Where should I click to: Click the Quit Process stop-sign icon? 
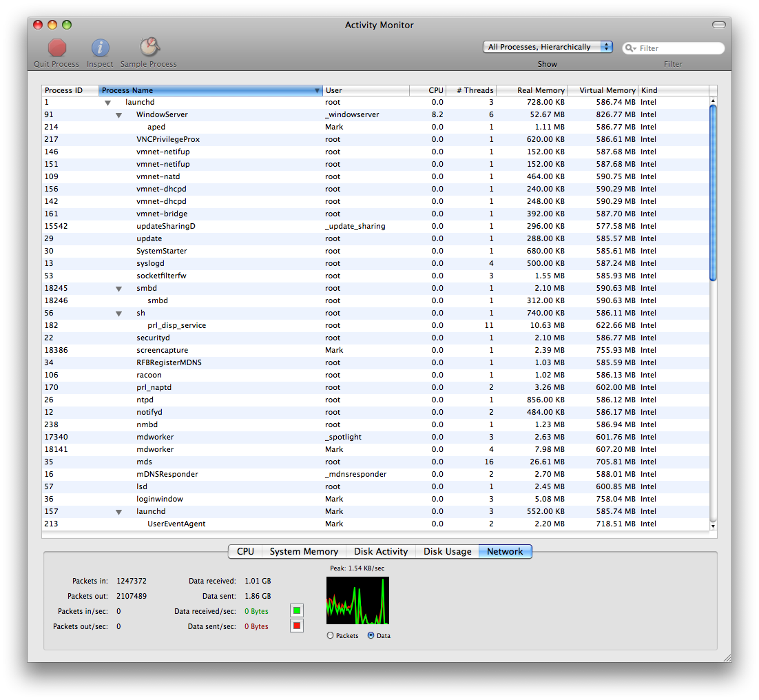tap(56, 48)
